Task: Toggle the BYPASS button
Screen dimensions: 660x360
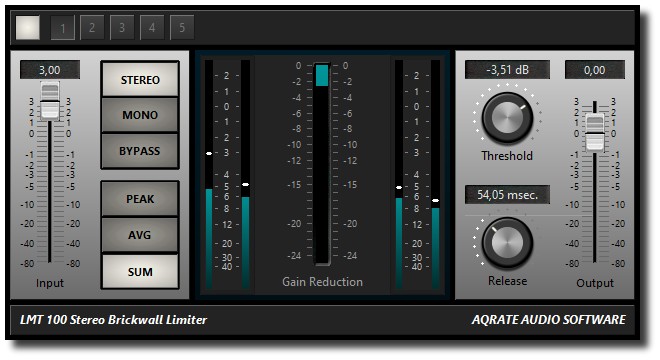Action: click(x=140, y=151)
